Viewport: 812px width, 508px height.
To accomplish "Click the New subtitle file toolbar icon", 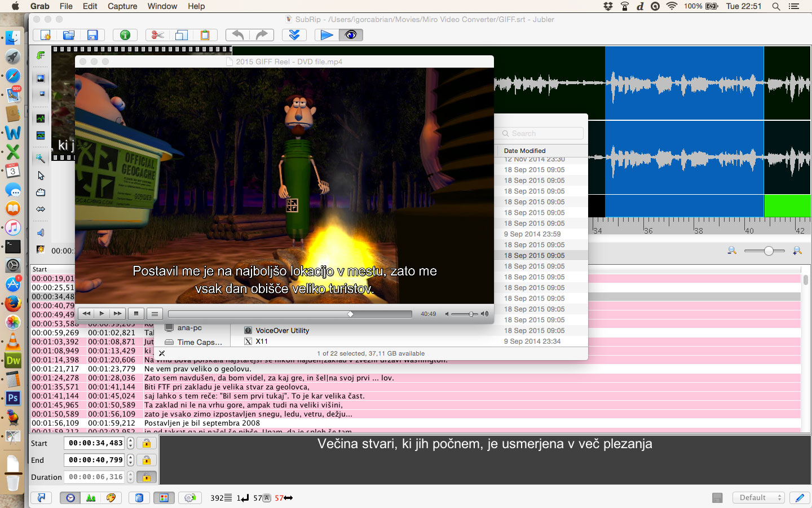I will (45, 35).
